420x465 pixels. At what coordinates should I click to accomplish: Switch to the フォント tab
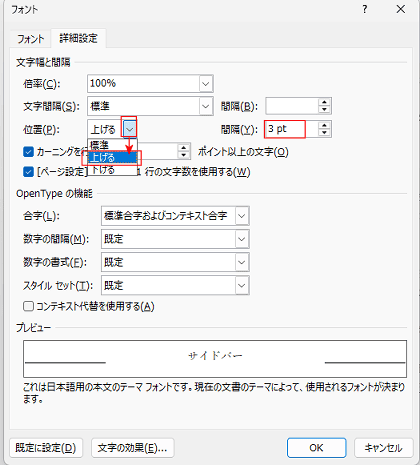pos(30,39)
